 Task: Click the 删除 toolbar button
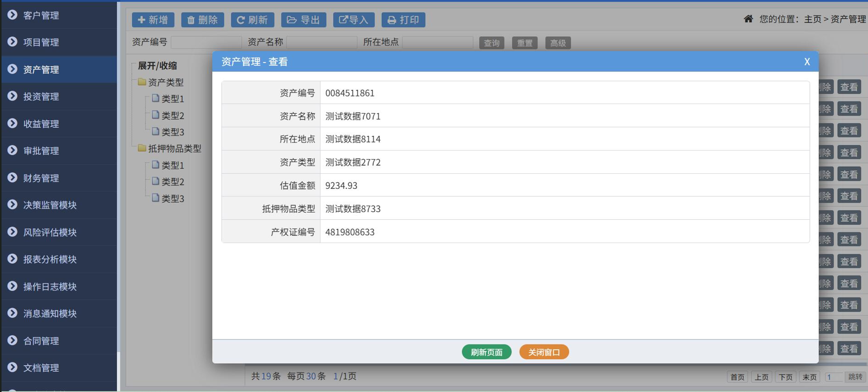[202, 20]
